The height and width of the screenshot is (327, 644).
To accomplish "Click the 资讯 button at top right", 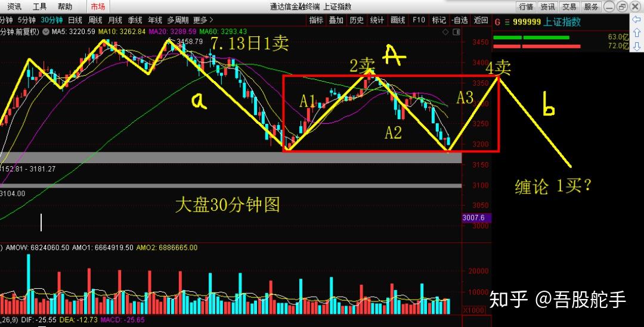I will tap(547, 7).
